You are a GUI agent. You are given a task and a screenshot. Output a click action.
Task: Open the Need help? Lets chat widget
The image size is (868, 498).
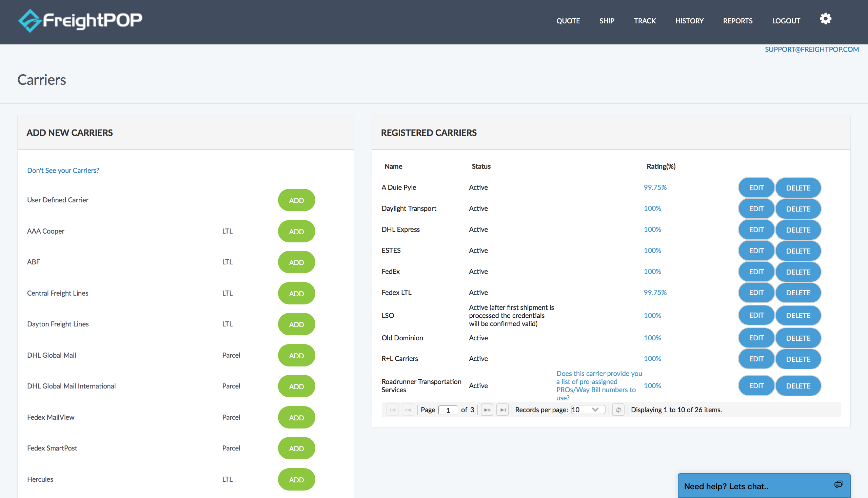tap(764, 486)
